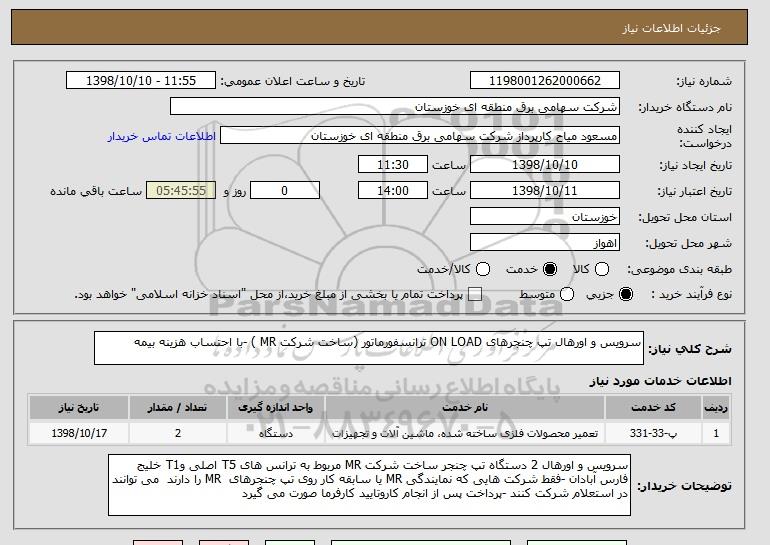The image size is (770, 545).
Task: Select the جزیی purchase type radio
Action: click(x=627, y=294)
